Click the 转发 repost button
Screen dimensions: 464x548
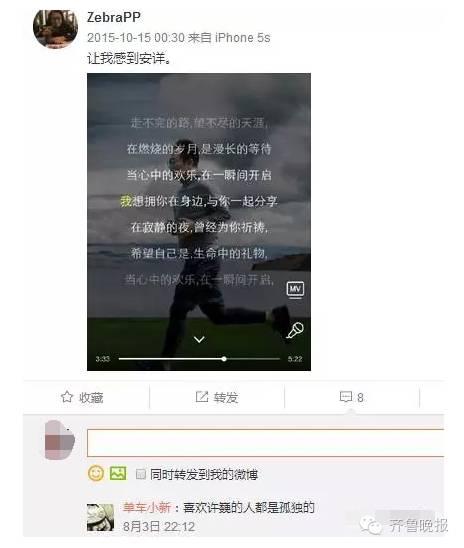(x=217, y=397)
